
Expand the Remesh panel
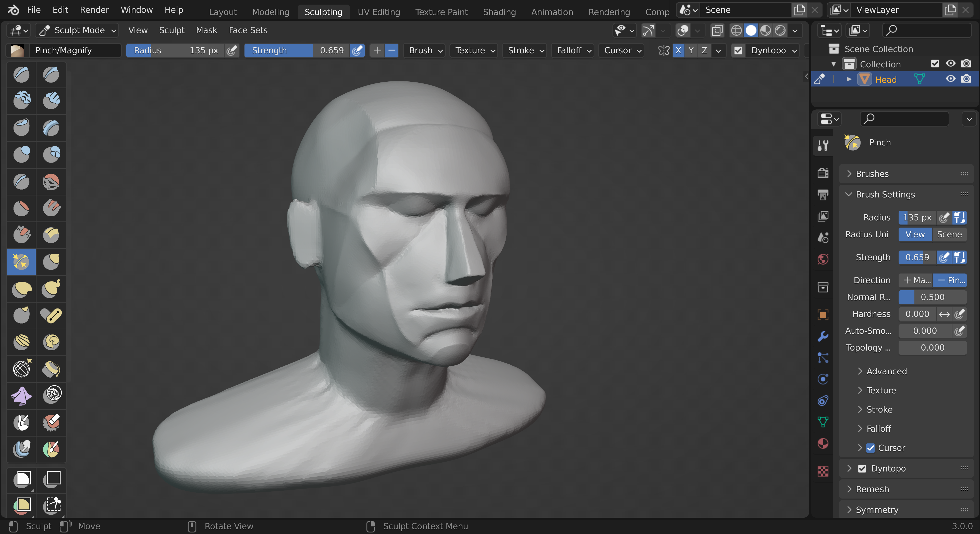[872, 489]
